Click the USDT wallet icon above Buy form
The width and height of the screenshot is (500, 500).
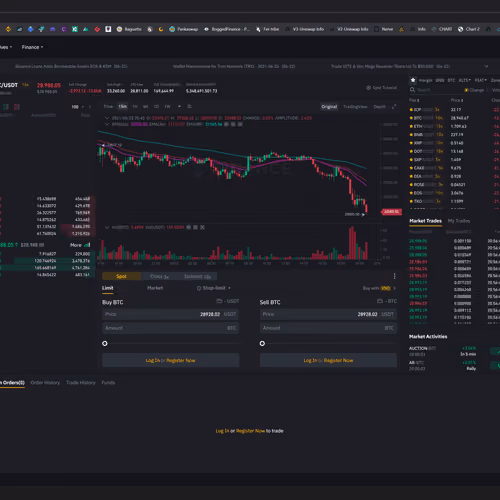219,301
